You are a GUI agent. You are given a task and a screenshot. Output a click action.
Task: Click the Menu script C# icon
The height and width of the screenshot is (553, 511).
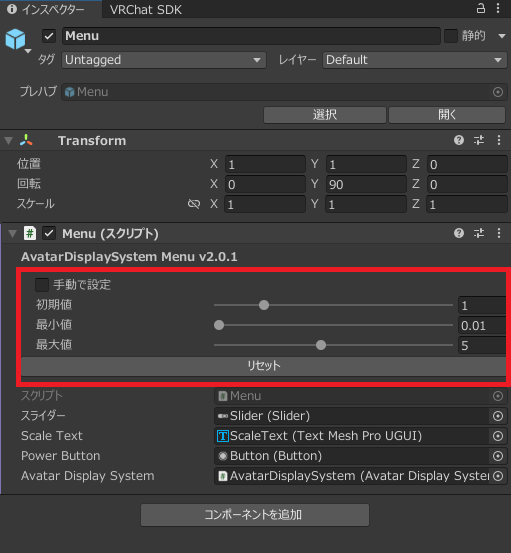pyautogui.click(x=30, y=233)
